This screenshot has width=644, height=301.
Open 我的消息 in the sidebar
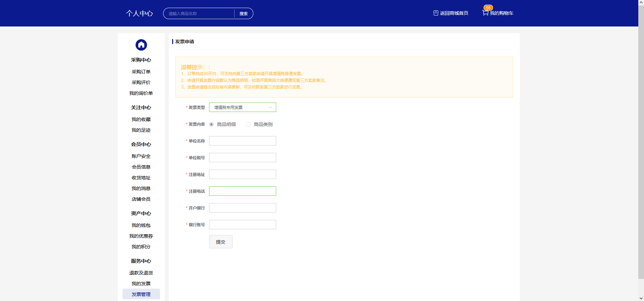[141, 188]
